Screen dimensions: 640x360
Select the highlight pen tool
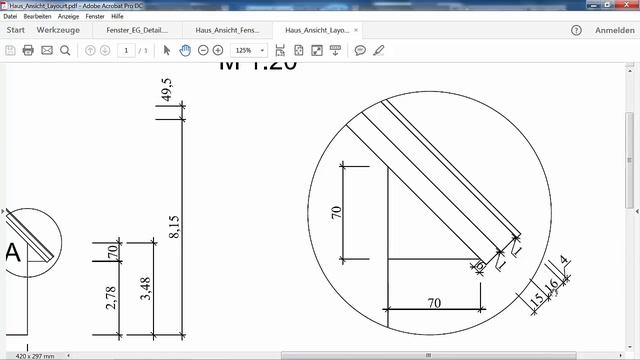[x=379, y=50]
